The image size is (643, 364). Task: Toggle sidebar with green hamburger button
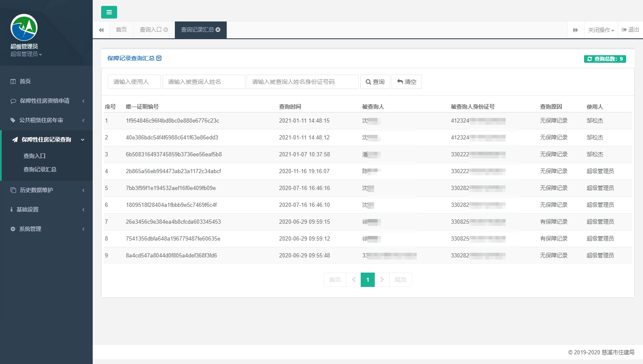click(x=109, y=12)
